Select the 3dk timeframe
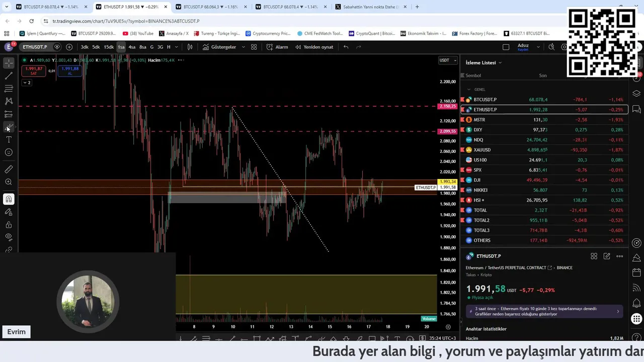The width and height of the screenshot is (644, 362). click(85, 47)
